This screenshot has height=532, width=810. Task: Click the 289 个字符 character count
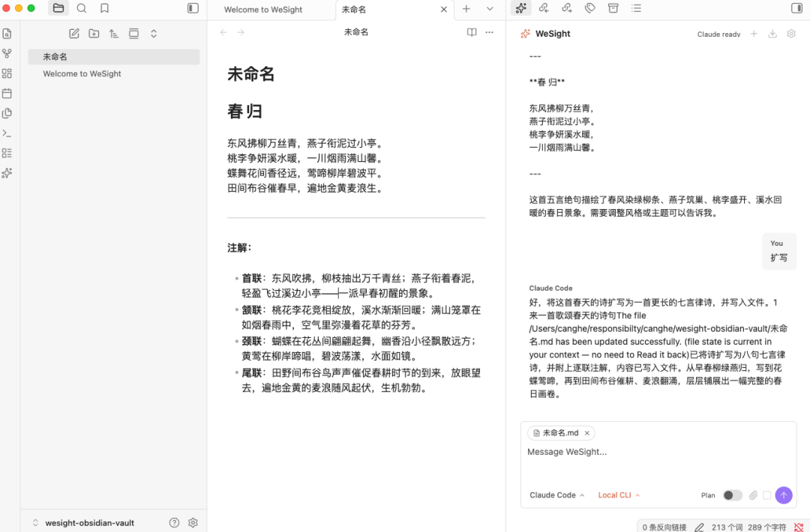(767, 527)
